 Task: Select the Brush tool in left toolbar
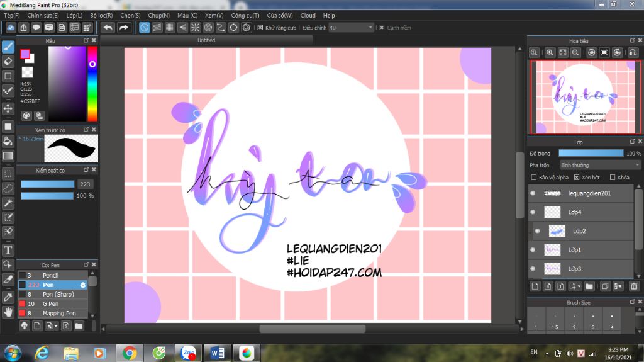point(8,47)
